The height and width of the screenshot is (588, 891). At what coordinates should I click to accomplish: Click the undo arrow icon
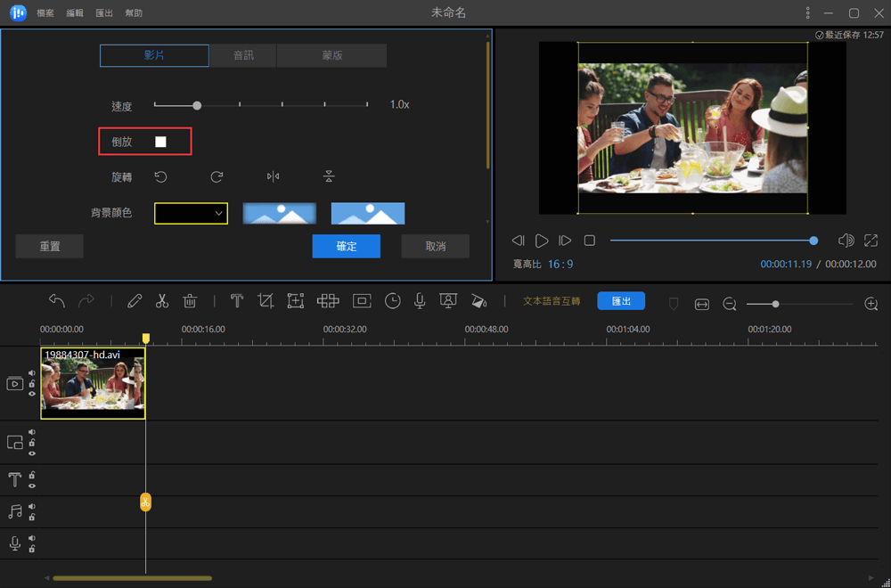56,302
